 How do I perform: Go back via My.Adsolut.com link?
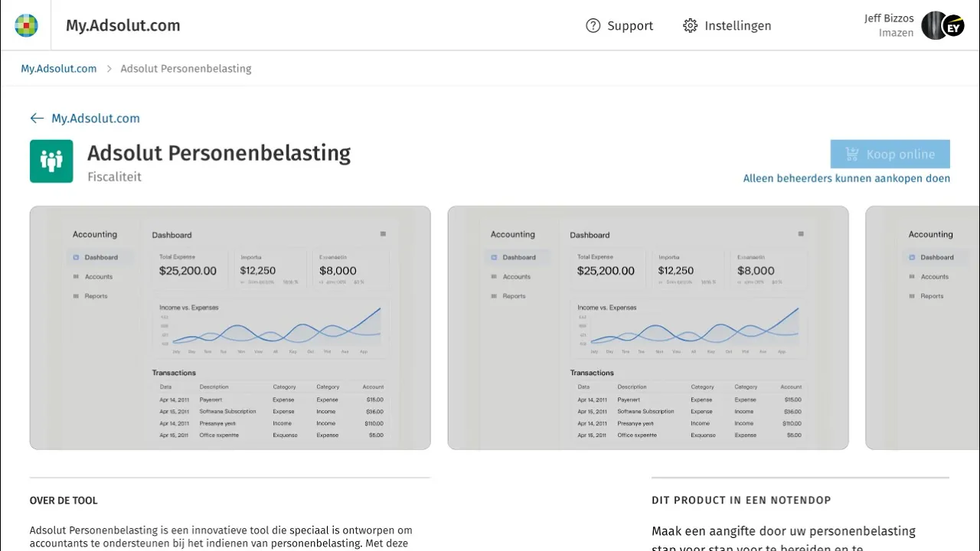pos(96,118)
